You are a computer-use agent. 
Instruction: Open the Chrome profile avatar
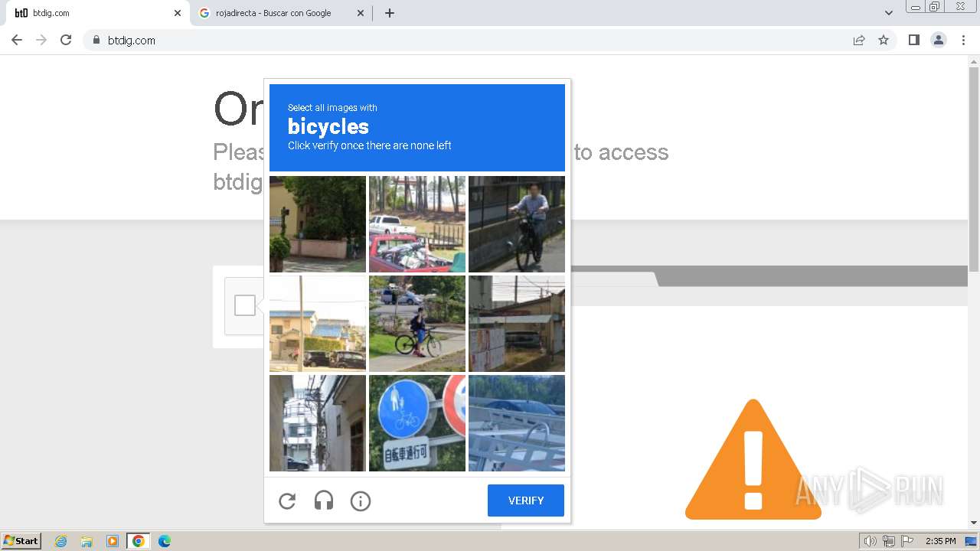coord(939,40)
